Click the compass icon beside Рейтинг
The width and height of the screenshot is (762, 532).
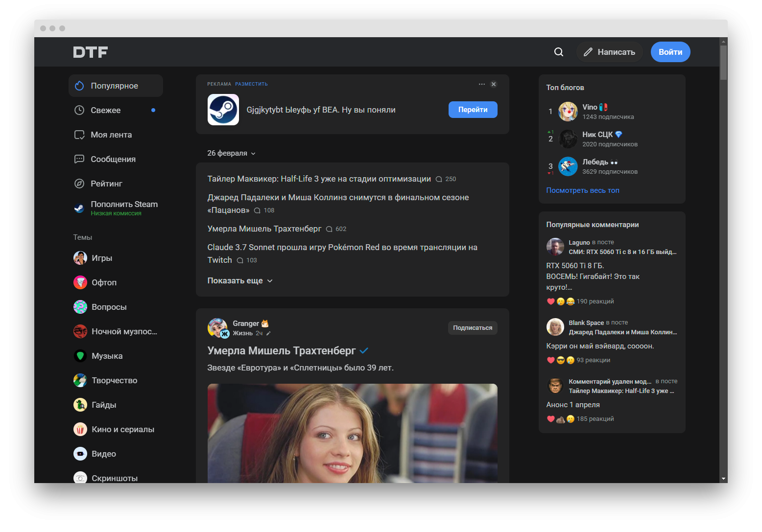pos(79,184)
